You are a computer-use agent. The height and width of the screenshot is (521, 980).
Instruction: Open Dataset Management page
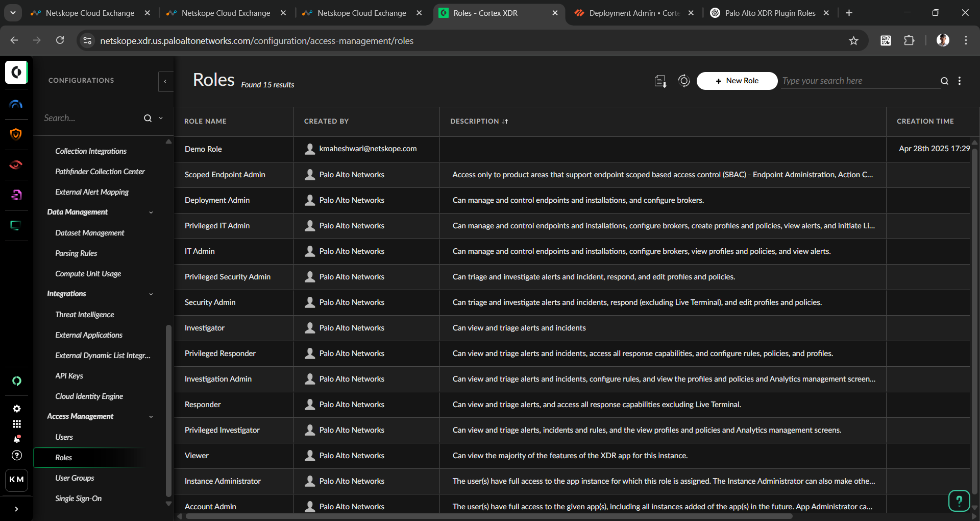[90, 233]
